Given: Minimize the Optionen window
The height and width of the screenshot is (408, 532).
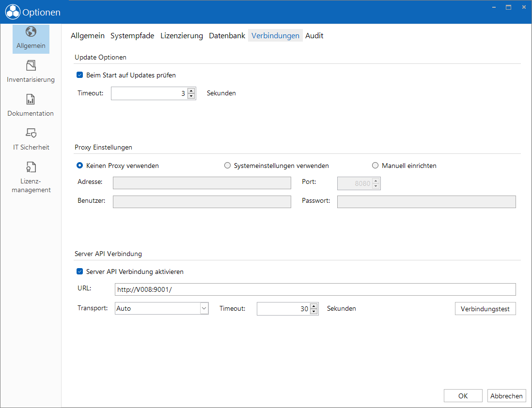Looking at the screenshot, I should [494, 7].
